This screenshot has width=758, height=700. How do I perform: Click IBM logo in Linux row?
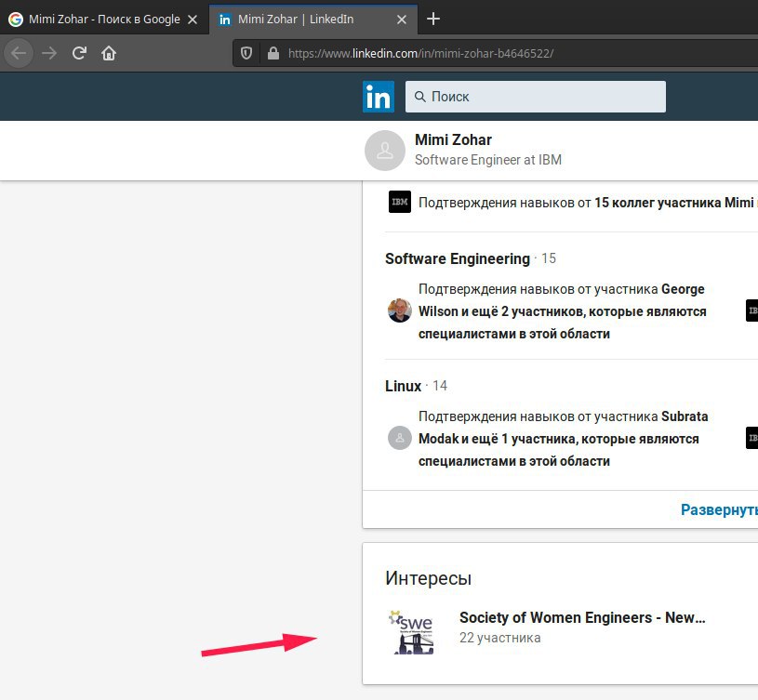click(751, 438)
